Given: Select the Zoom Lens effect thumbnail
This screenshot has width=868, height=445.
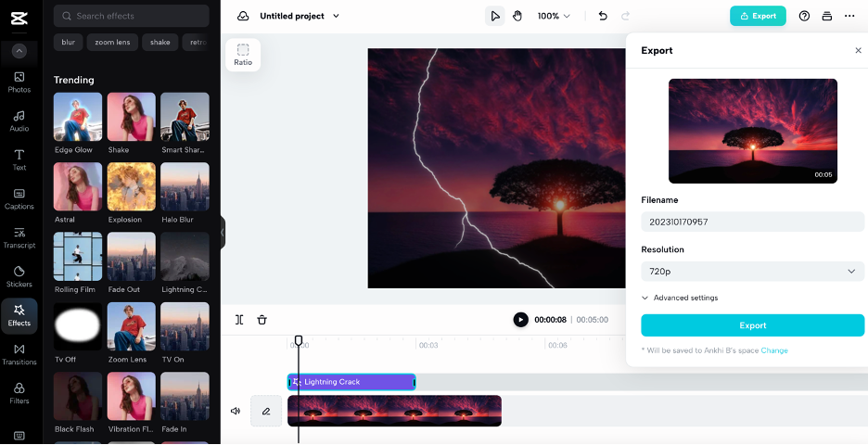Looking at the screenshot, I should [131, 326].
